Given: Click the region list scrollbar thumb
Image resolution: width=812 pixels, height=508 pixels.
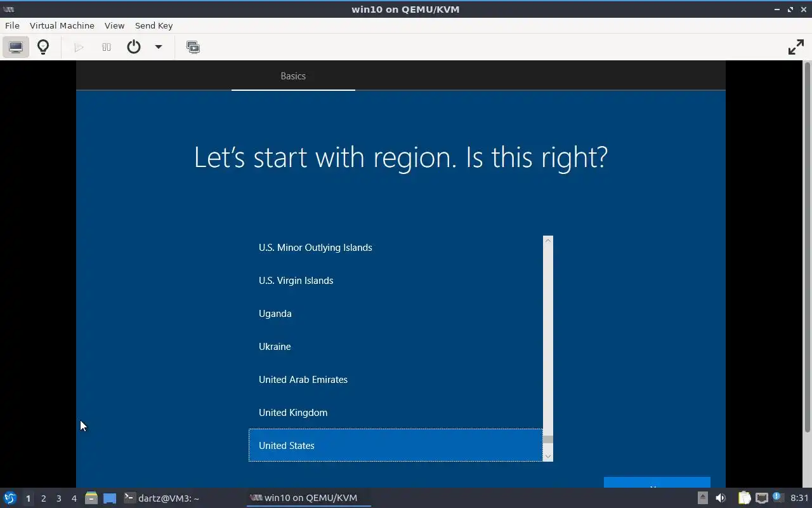Looking at the screenshot, I should 548,439.
